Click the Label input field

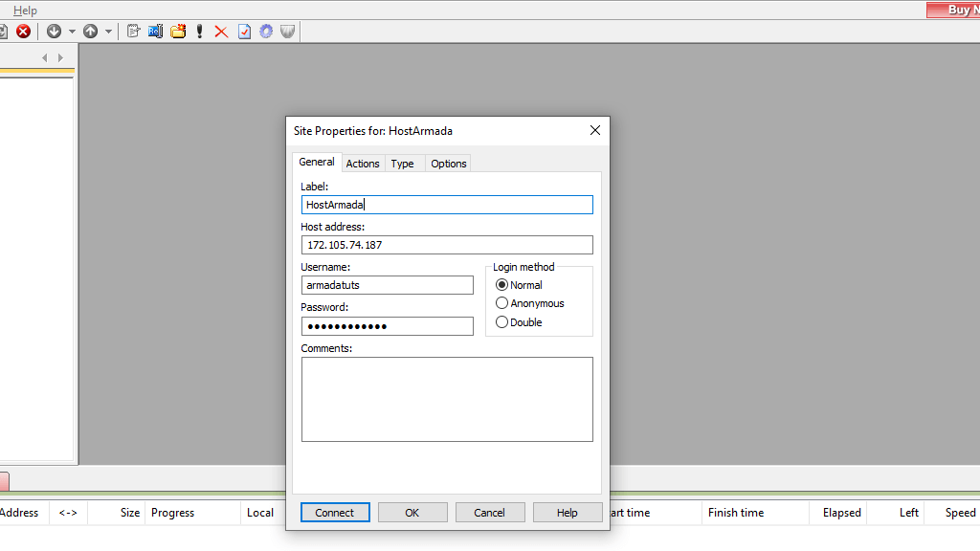point(447,205)
